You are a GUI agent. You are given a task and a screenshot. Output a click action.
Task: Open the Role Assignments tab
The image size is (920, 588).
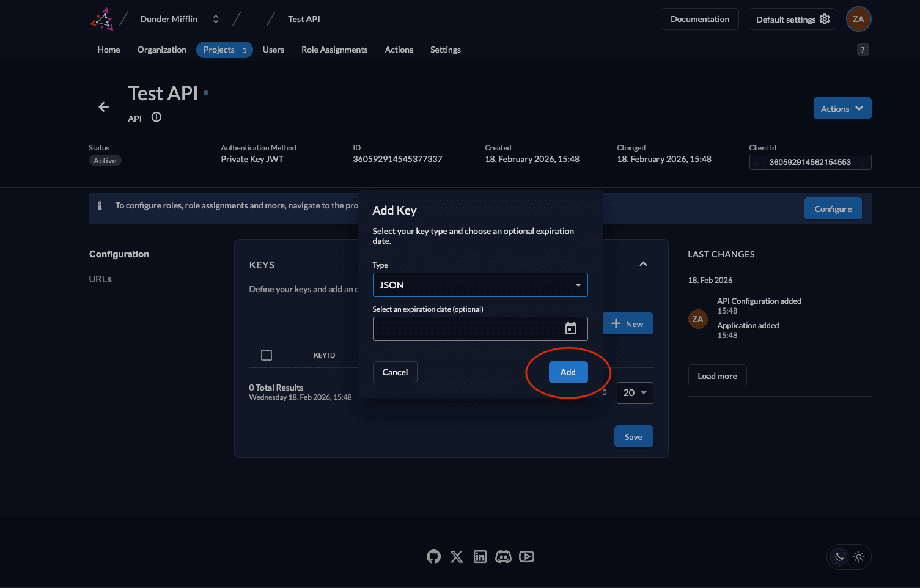coord(334,50)
